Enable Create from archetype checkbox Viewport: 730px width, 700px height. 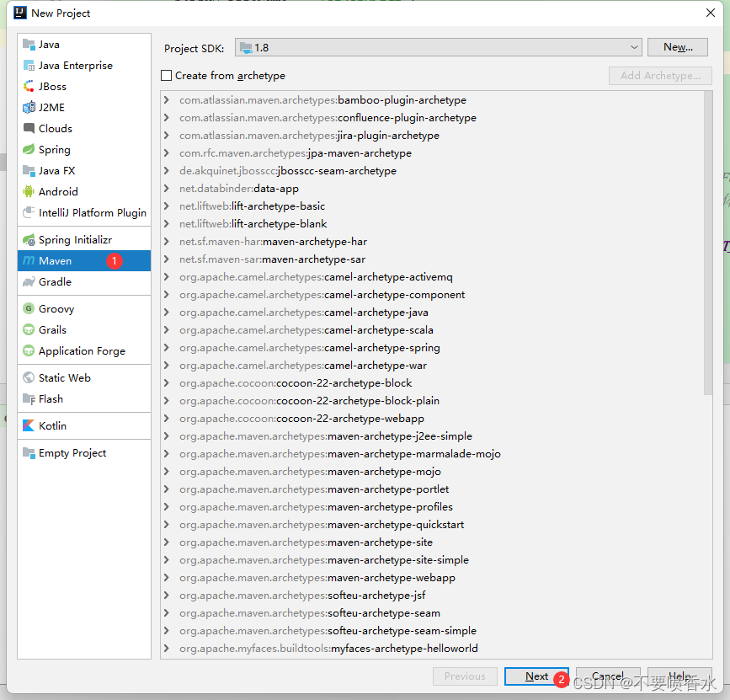click(x=166, y=76)
